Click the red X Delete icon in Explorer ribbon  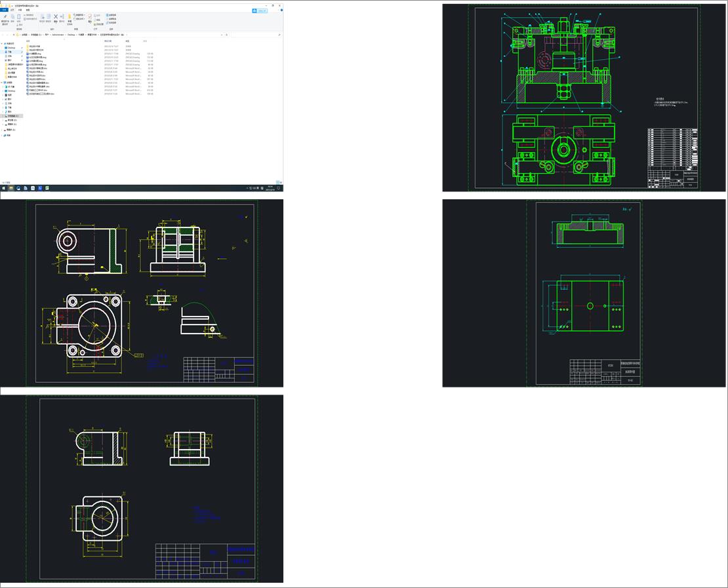pos(56,16)
